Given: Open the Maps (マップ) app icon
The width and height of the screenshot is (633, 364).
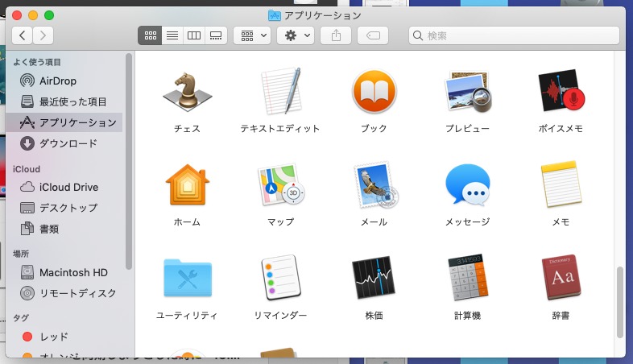Looking at the screenshot, I should click(280, 184).
